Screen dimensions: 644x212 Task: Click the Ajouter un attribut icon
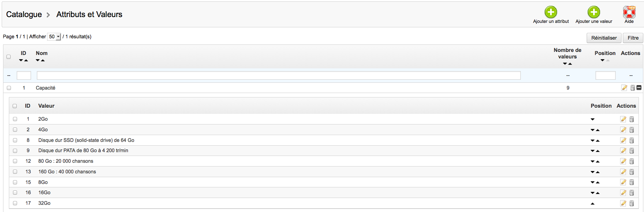550,12
